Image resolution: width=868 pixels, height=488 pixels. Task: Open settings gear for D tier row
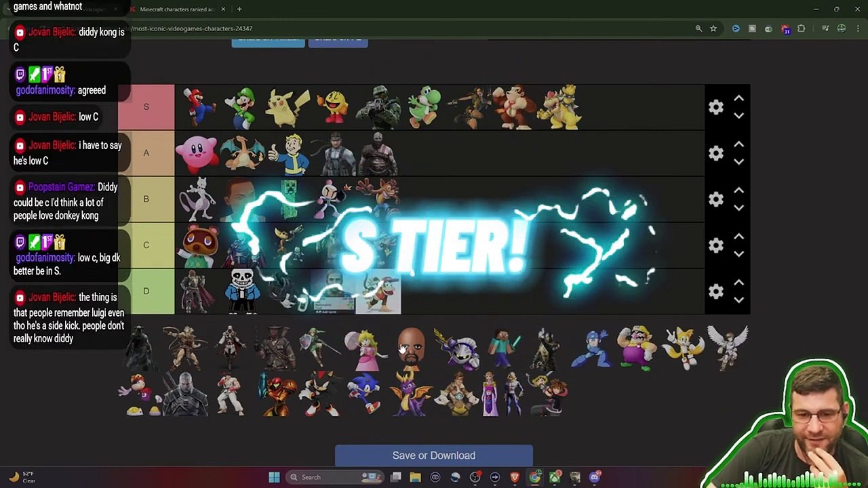(716, 291)
